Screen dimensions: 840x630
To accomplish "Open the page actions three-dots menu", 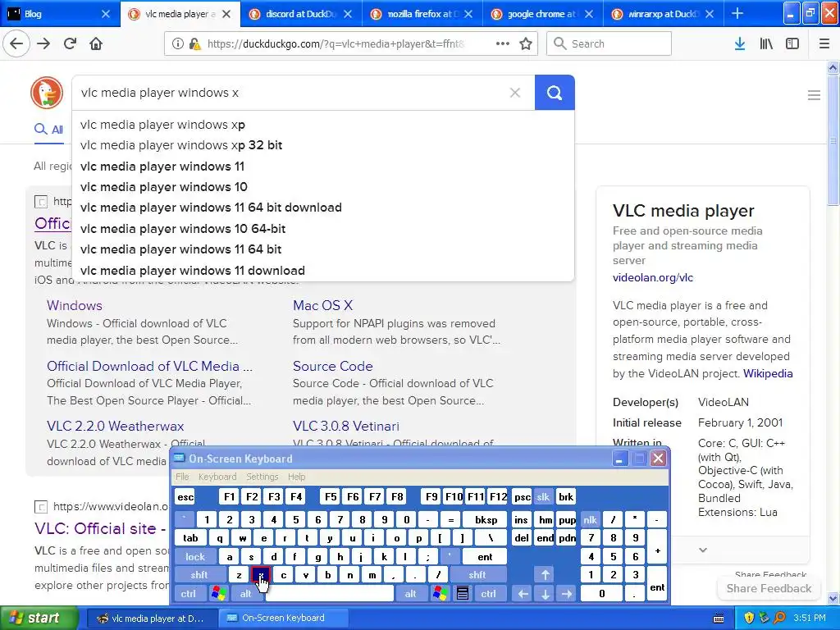I will pos(503,43).
